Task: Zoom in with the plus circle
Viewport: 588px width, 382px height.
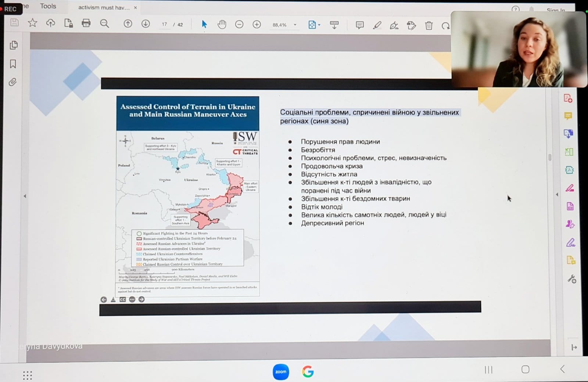Action: pyautogui.click(x=257, y=25)
